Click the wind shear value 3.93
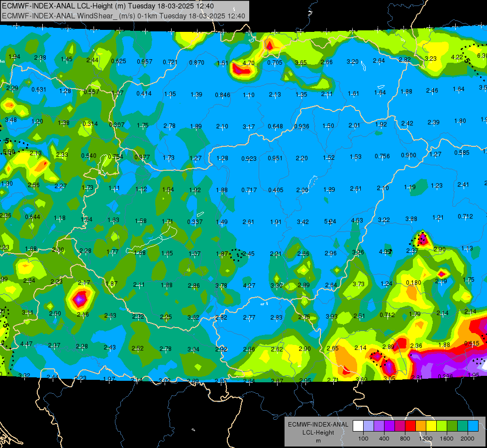 coord(331,317)
